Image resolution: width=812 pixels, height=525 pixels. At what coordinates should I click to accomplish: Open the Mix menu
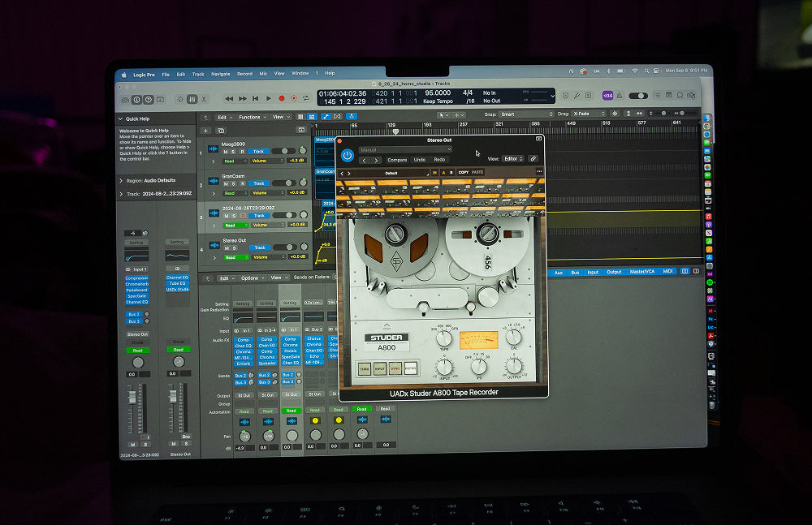coord(263,74)
